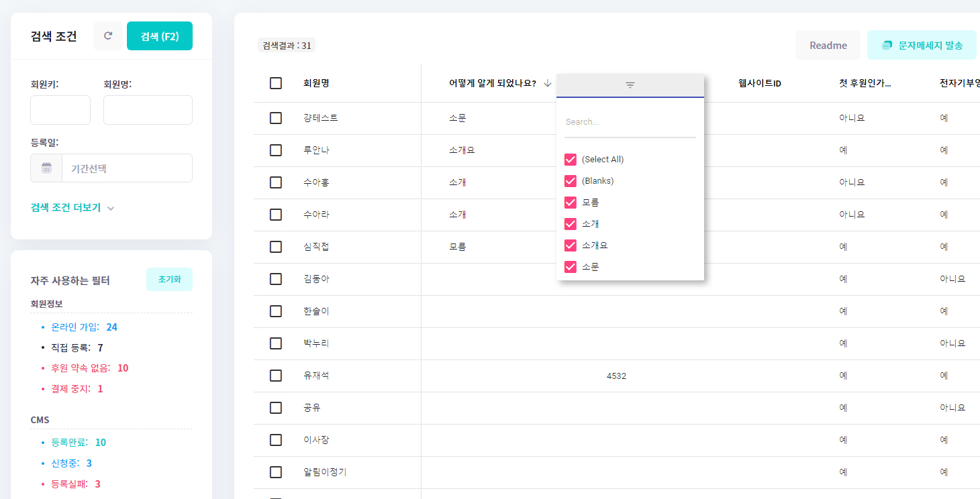Screen dimensions: 980x499
Task: Sort by 회원명 column header
Action: (316, 83)
